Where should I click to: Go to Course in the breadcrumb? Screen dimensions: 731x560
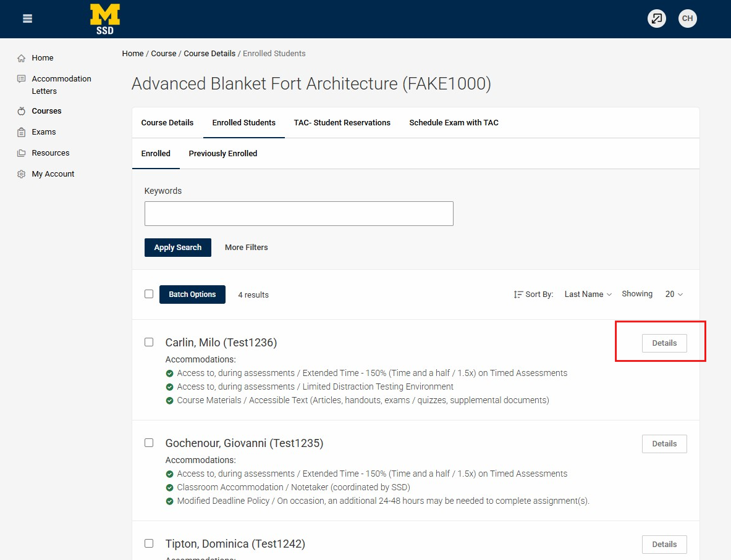164,54
